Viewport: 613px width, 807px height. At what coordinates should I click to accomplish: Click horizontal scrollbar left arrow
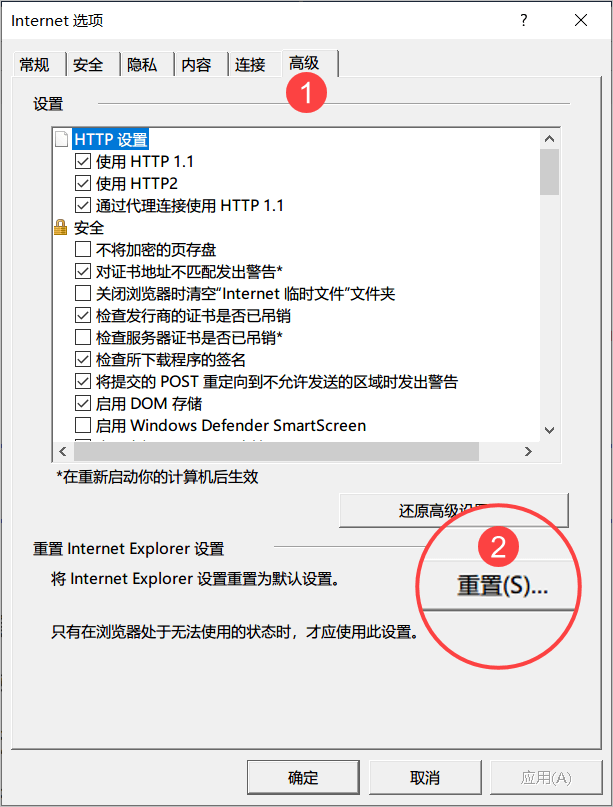click(63, 451)
